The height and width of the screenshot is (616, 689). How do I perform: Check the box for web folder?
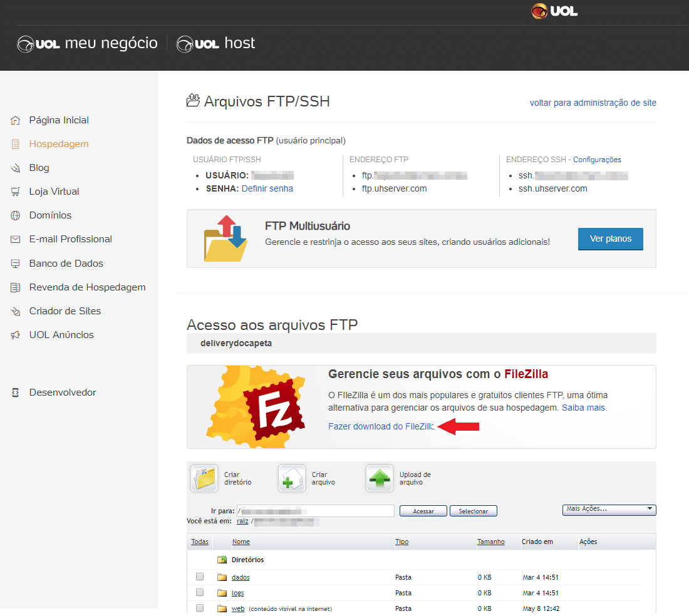click(x=200, y=608)
